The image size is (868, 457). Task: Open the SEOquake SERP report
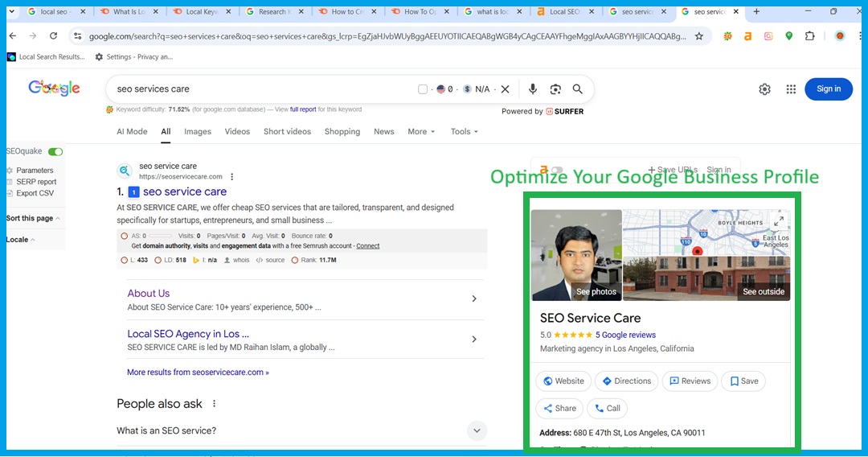[x=36, y=182]
